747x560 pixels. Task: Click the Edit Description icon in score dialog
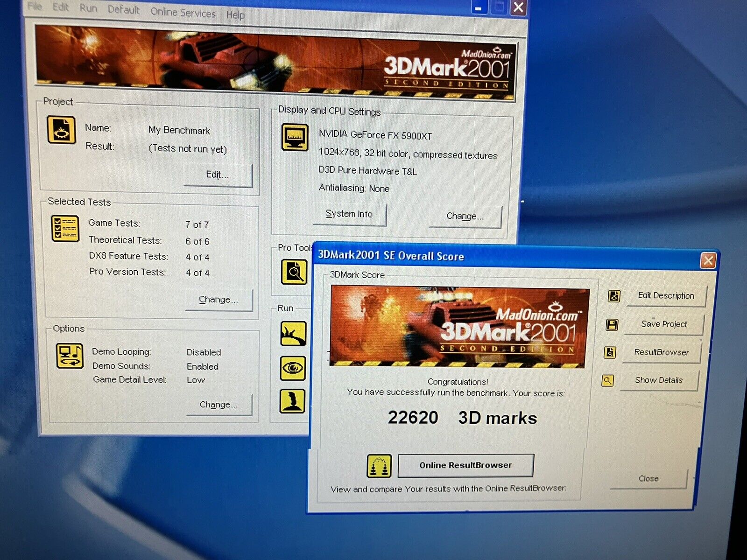coord(614,296)
